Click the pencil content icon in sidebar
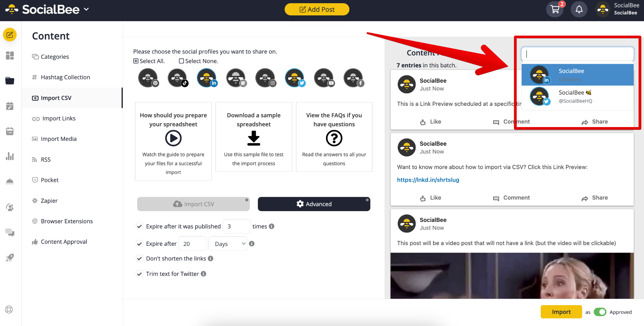644x326 pixels. [10, 35]
